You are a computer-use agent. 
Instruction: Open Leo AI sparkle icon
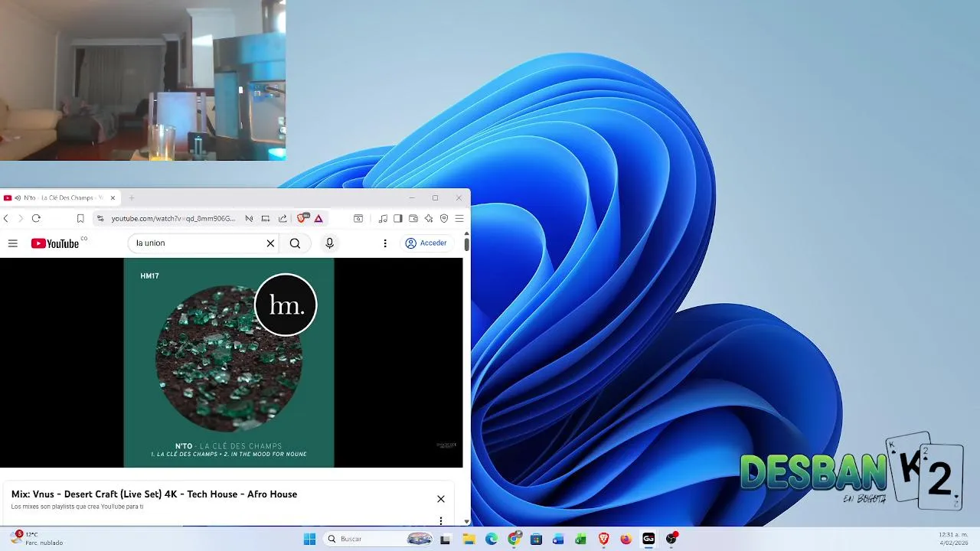pyautogui.click(x=429, y=218)
